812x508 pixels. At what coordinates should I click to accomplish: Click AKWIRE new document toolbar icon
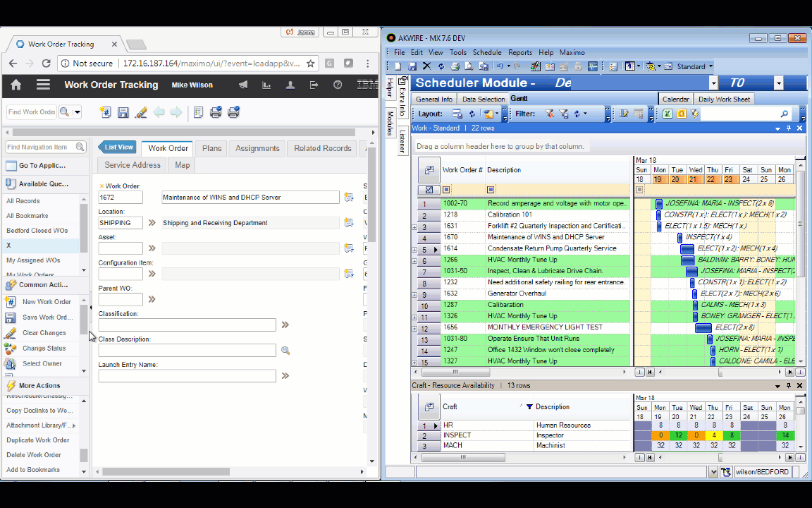(x=398, y=66)
